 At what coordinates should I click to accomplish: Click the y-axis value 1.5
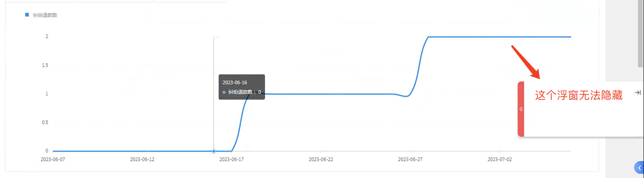coord(45,65)
